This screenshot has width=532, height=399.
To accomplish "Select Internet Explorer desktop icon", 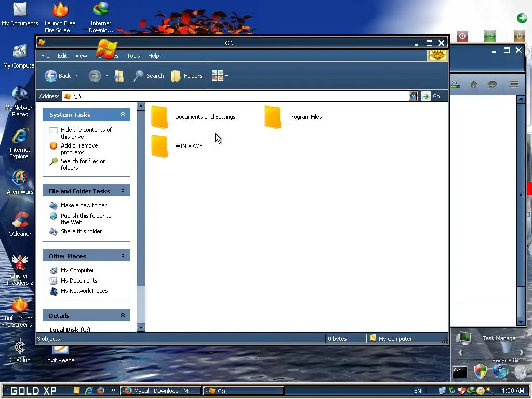I will click(20, 144).
